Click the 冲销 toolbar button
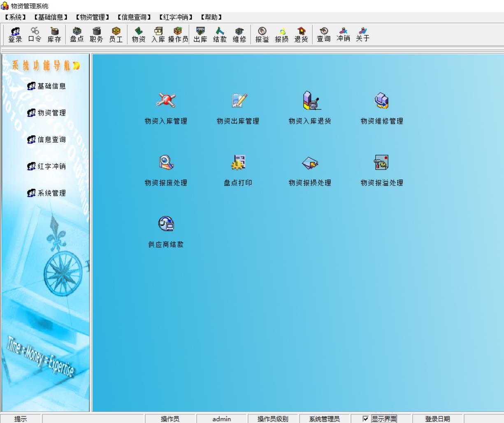The width and height of the screenshot is (504, 423). [343, 35]
